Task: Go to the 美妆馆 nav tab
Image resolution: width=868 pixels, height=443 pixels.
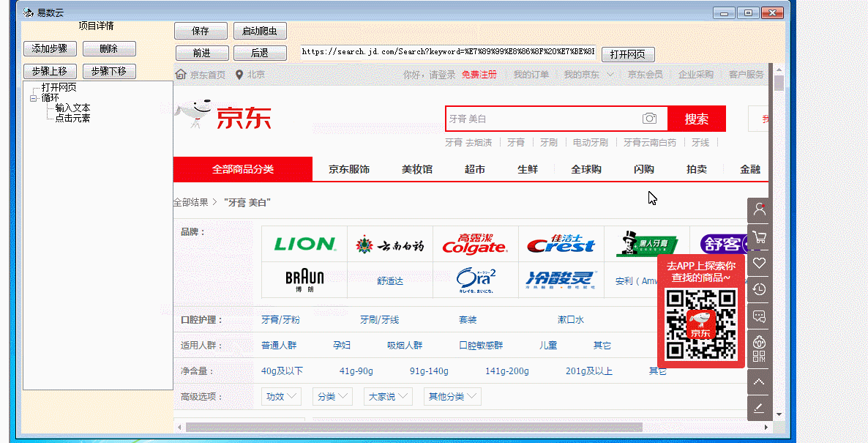Action: pyautogui.click(x=417, y=169)
